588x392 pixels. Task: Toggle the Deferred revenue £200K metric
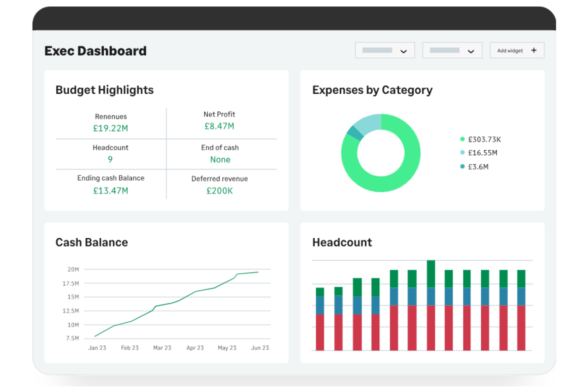(220, 191)
